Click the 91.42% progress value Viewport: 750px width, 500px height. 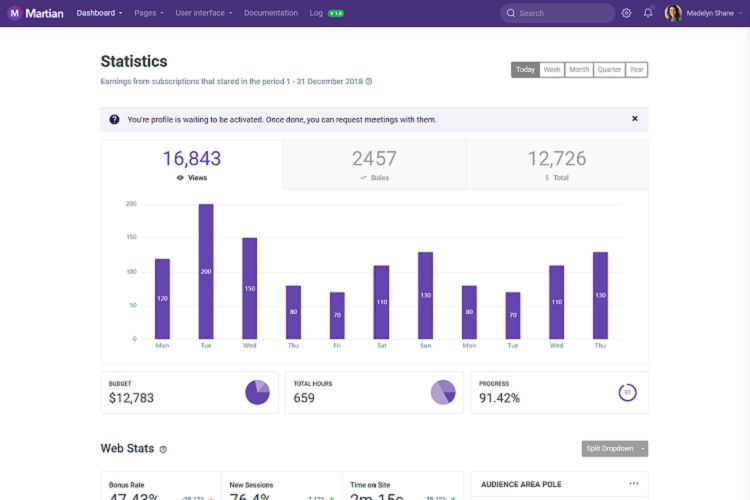pos(499,398)
